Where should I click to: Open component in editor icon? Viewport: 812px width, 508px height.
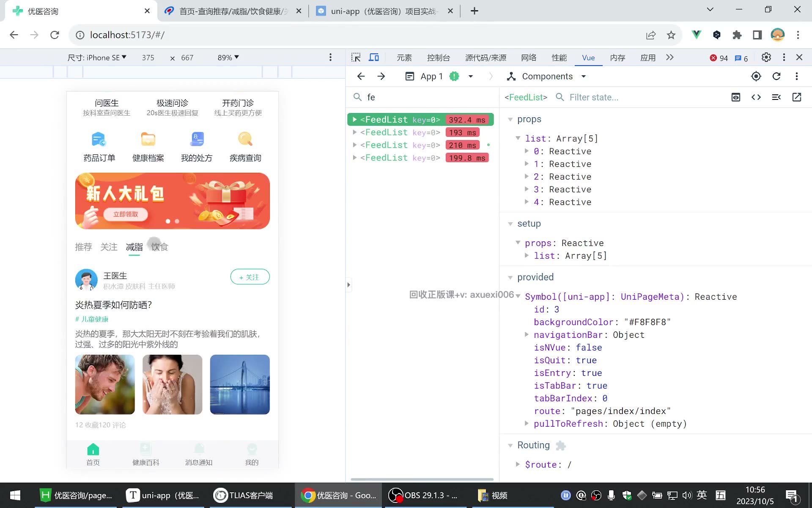797,97
